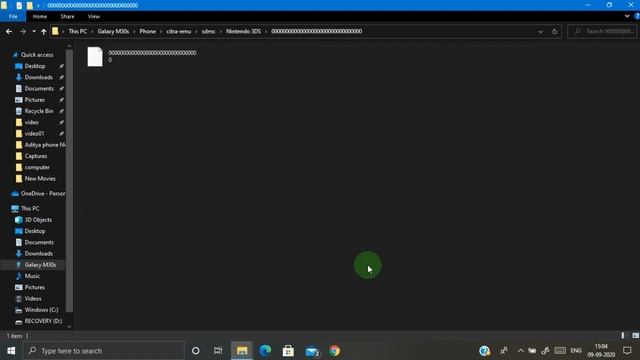The image size is (640, 360).
Task: Open People icon on taskbar
Action: pos(504,351)
